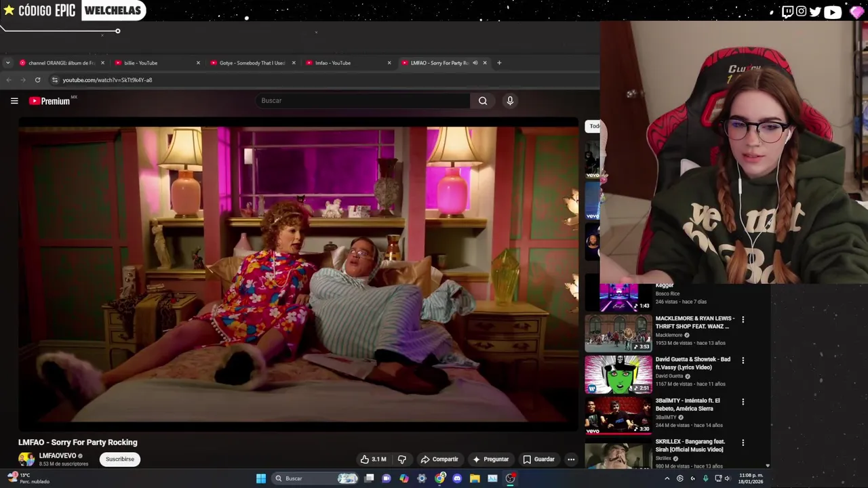Screen dimensions: 868x488
Task: Click the magnifier search button next to Buscar
Action: (x=483, y=100)
